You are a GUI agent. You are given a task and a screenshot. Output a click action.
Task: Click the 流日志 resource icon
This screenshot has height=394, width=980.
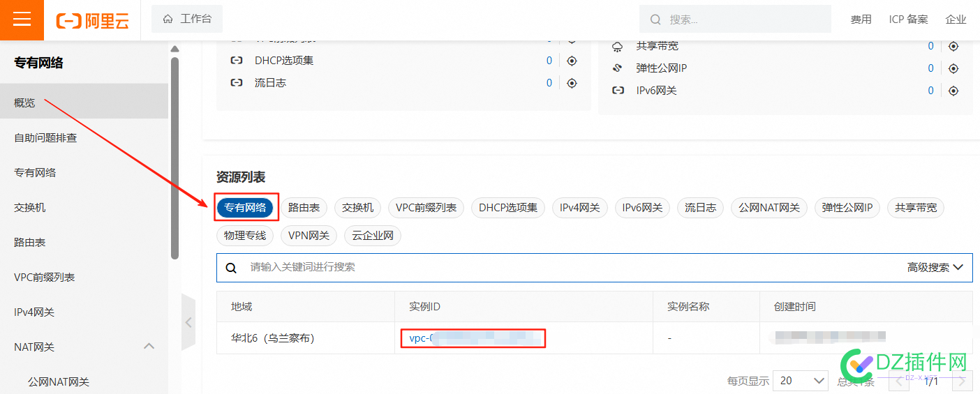pos(237,83)
